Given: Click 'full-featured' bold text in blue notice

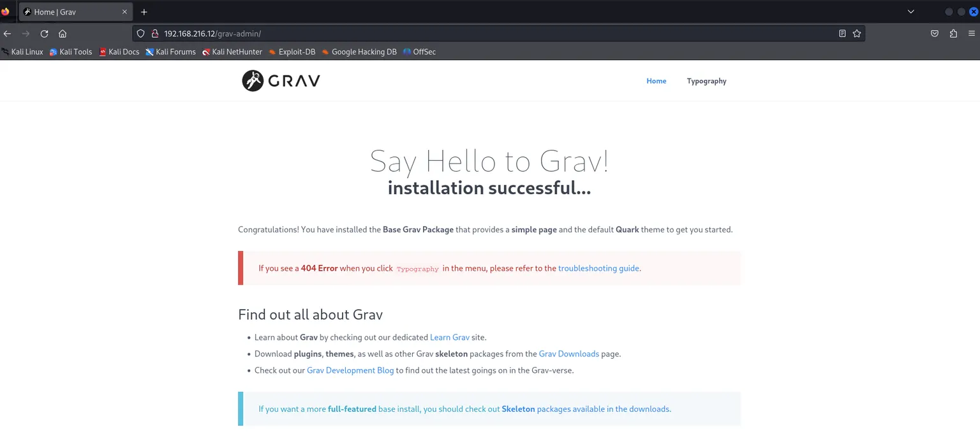Looking at the screenshot, I should coord(352,409).
